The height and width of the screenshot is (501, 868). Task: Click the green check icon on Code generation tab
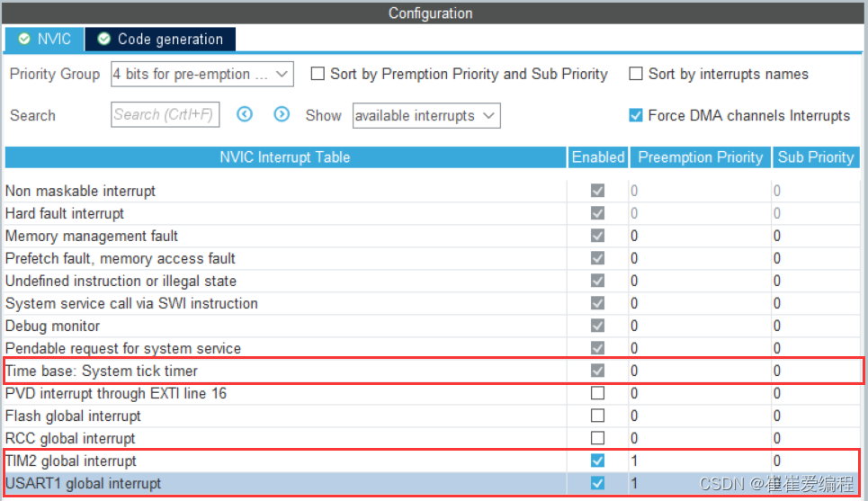click(103, 39)
